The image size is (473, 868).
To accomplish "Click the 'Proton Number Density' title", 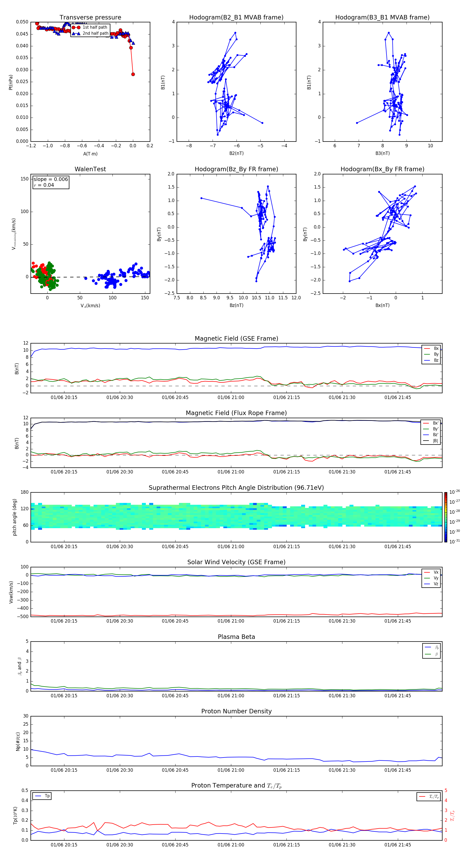I will (x=236, y=711).
